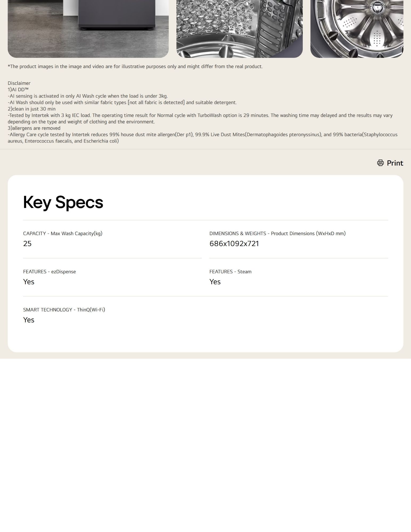Click the AI DD trademark disclaimer line
411x532 pixels.
[x=18, y=89]
